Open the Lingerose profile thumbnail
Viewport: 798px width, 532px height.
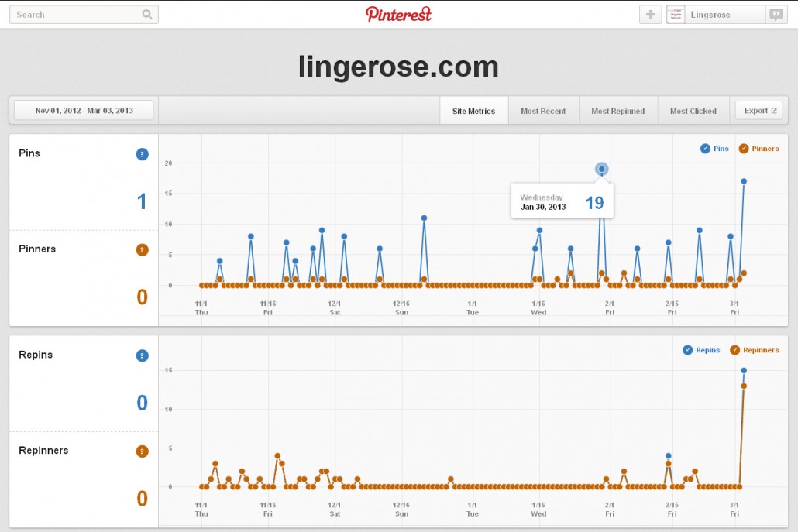676,15
